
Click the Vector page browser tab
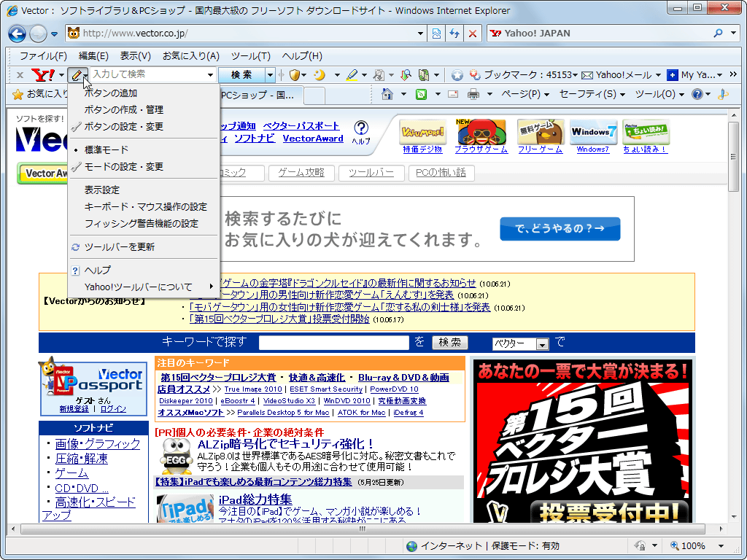point(261,95)
